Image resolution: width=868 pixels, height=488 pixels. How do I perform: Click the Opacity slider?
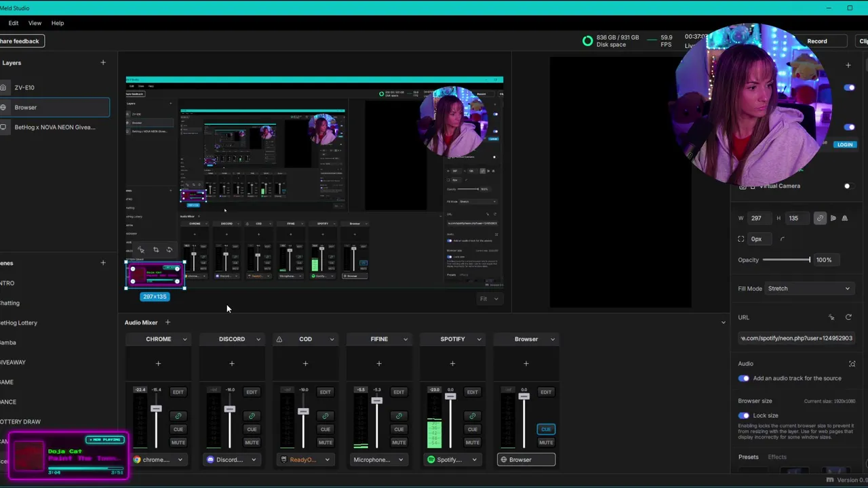787,260
